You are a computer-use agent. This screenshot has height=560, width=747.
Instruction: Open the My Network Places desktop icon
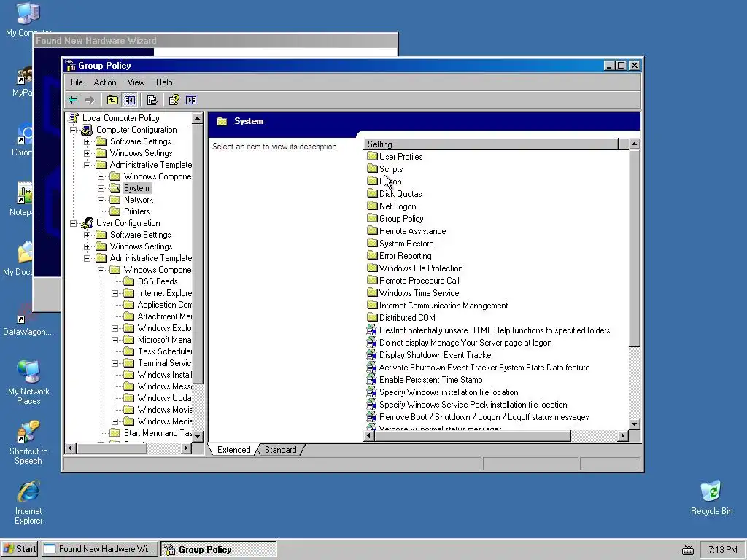coord(28,382)
